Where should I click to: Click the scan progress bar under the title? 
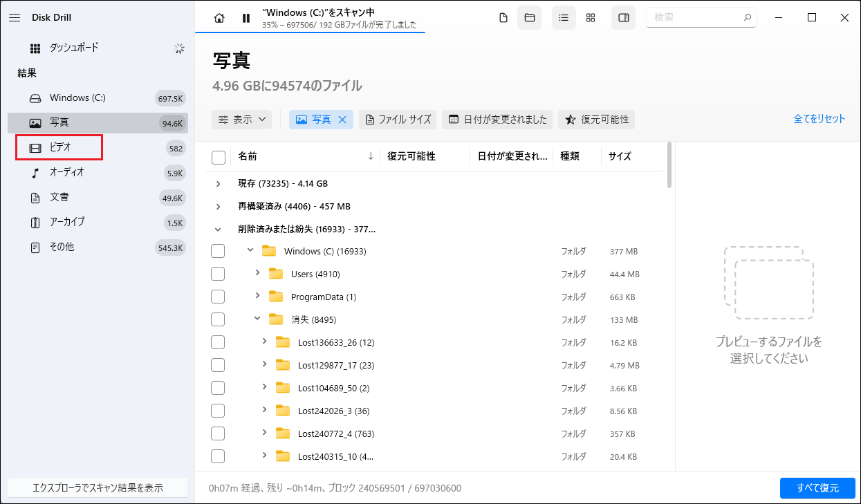pyautogui.click(x=310, y=32)
